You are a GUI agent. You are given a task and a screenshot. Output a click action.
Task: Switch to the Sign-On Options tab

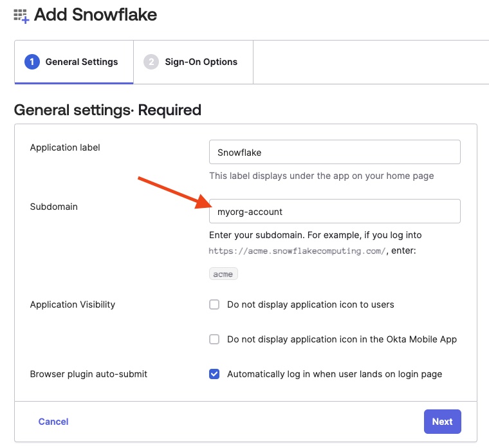pos(194,62)
